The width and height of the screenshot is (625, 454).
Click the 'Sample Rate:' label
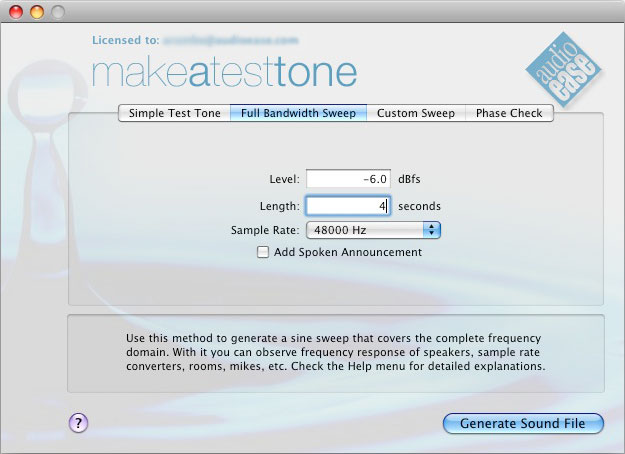pos(265,230)
